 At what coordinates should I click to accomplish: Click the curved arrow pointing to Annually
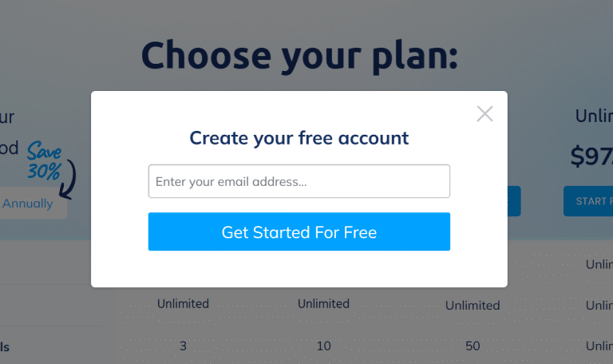pyautogui.click(x=68, y=180)
